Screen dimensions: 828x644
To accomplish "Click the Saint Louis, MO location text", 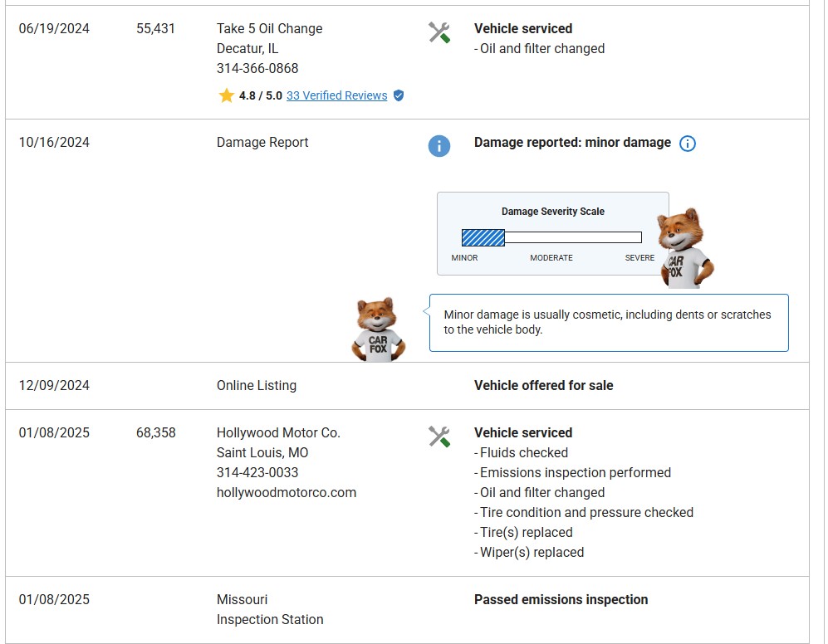I will 262,453.
